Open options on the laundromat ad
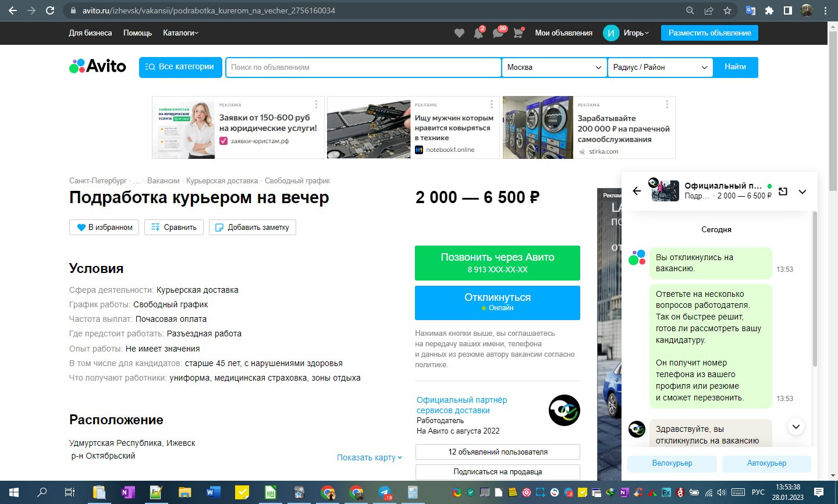 tap(667, 104)
